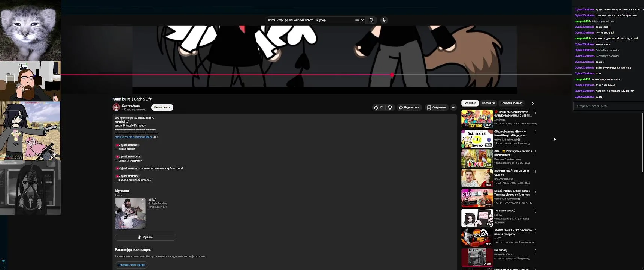Click the 292 просмотра 22 нояб. 2025 г. text
644x270 pixels.
coord(134,118)
